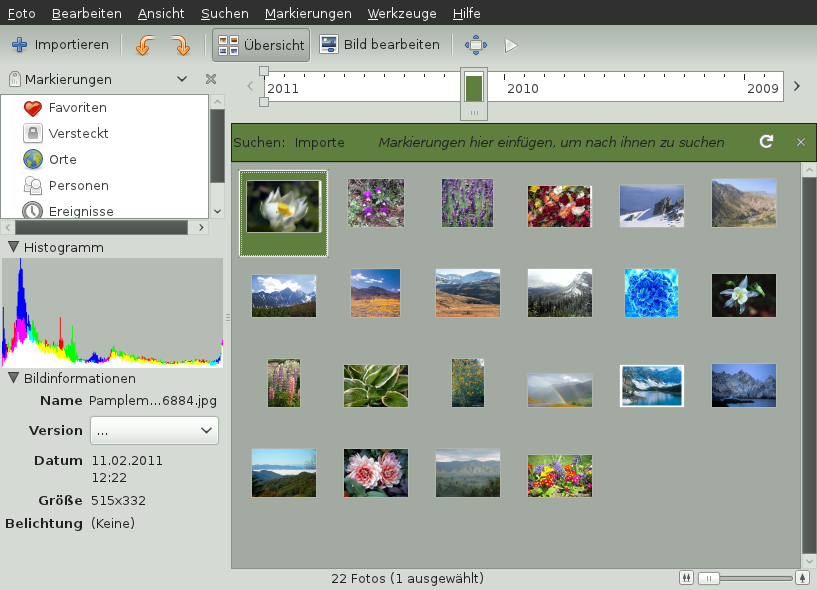Refresh the search bar results icon
Screen dimensions: 817x590
766,142
